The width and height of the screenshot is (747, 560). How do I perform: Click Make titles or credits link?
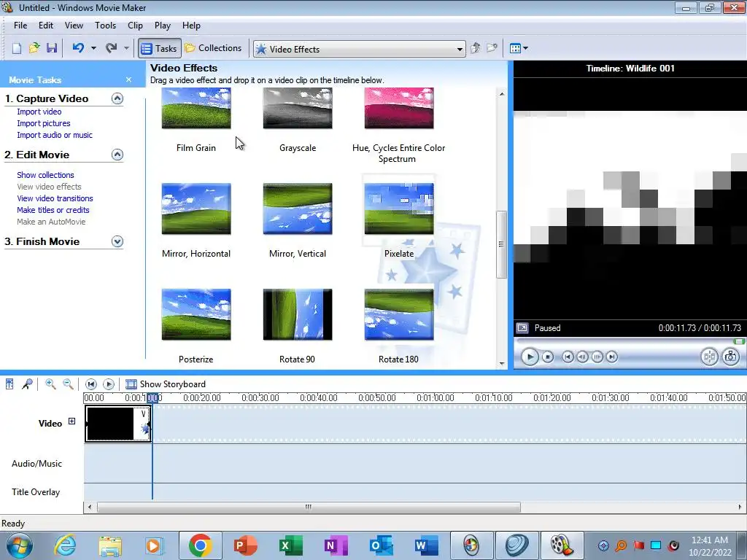click(x=53, y=210)
